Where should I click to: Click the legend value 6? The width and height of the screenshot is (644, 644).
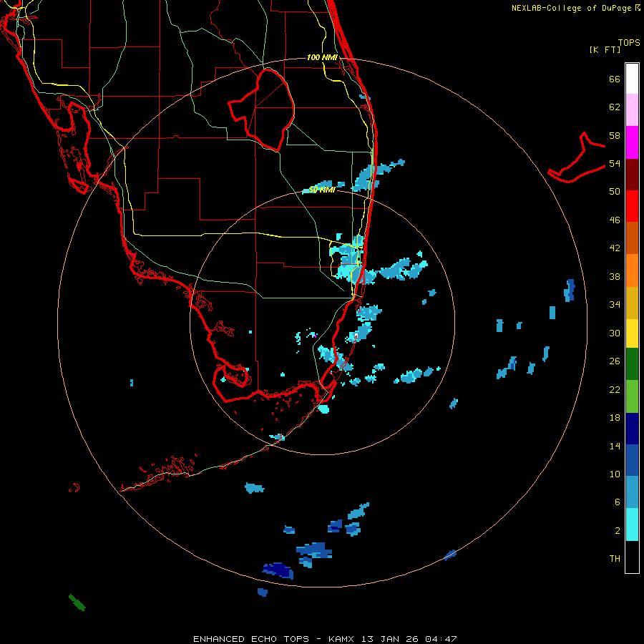[618, 502]
